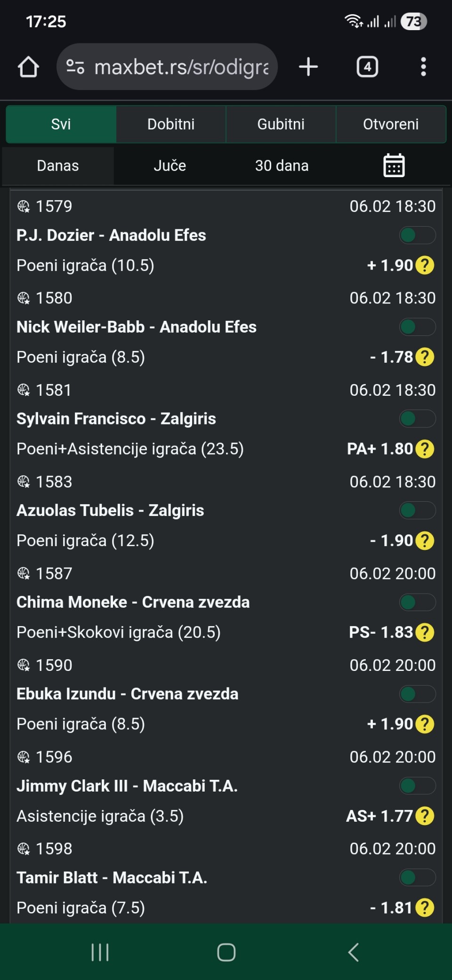Filter tickets by Juče

[169, 166]
